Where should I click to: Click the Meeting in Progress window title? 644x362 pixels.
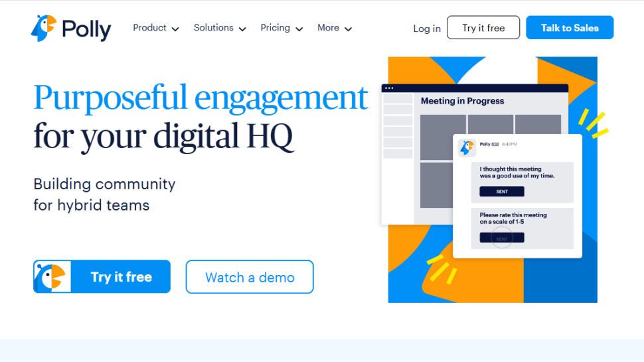pos(462,101)
